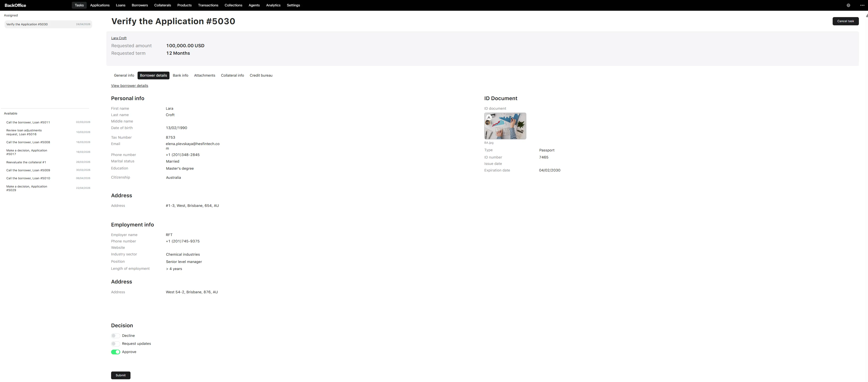Click the globe language icon
This screenshot has width=868, height=382.
848,5
